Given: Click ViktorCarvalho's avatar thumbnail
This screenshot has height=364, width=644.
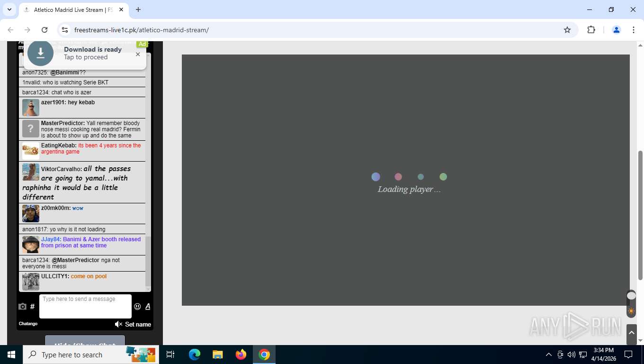Looking at the screenshot, I should [x=31, y=172].
